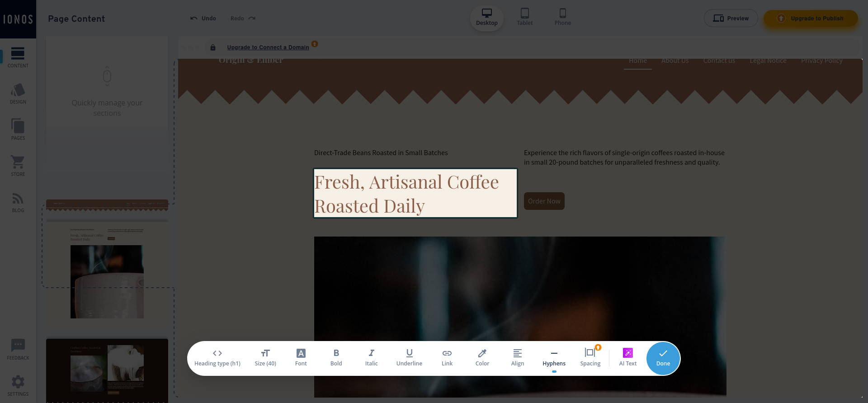
Task: Click the Order Now button
Action: coord(544,201)
